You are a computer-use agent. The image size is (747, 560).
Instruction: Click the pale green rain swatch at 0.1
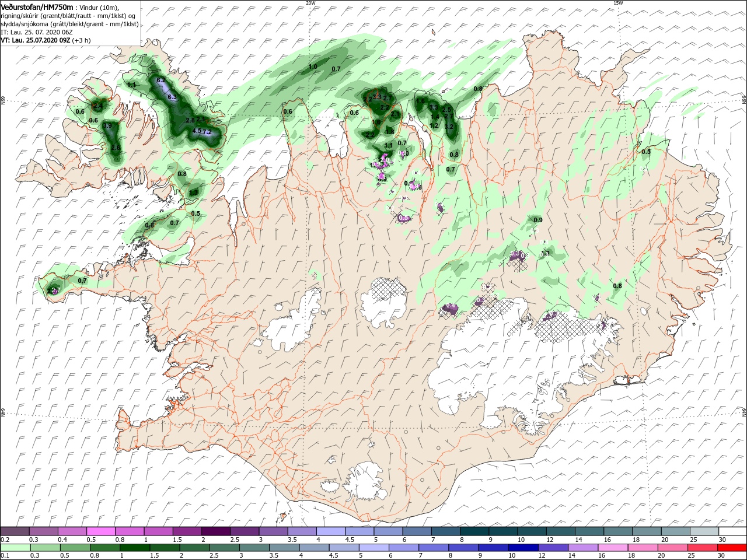pyautogui.click(x=15, y=548)
